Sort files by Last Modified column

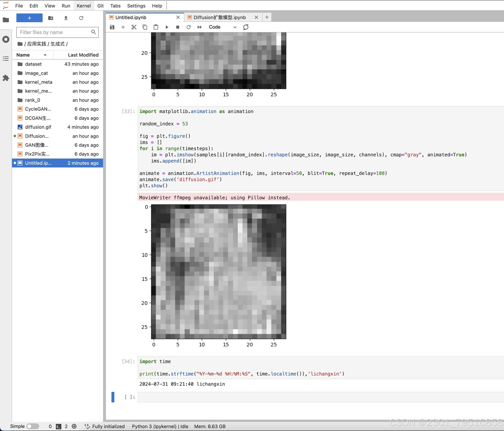point(83,55)
